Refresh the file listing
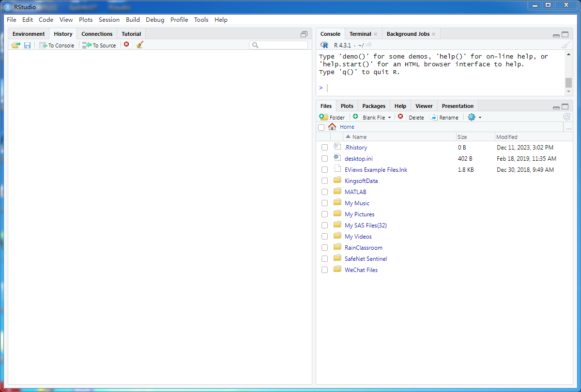Image resolution: width=581 pixels, height=392 pixels. click(566, 117)
